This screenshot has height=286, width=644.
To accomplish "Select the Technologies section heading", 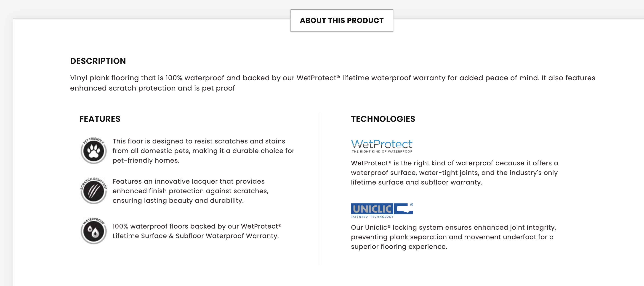I will click(383, 119).
